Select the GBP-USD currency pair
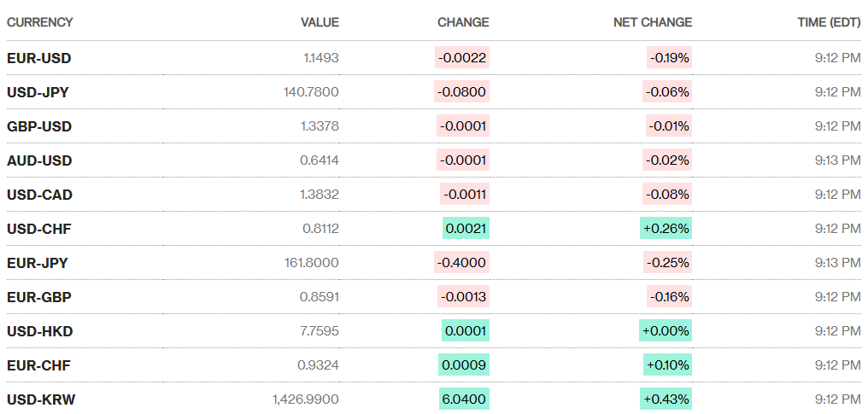 pos(39,126)
